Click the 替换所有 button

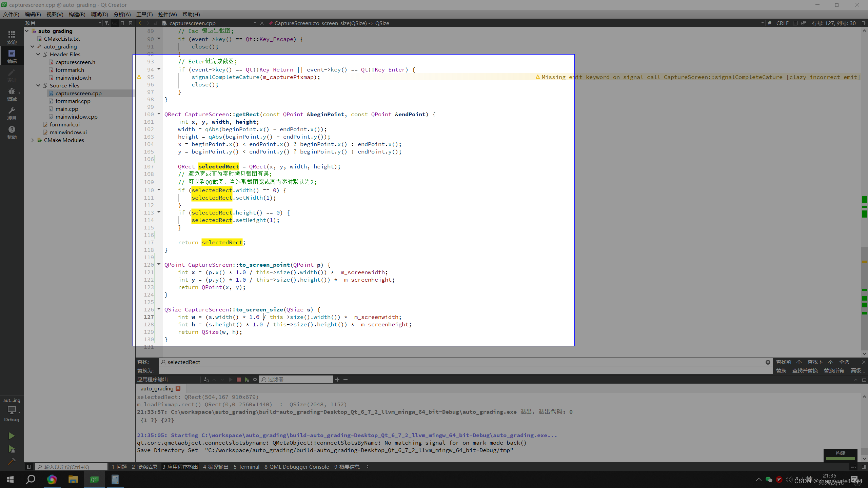tap(834, 370)
